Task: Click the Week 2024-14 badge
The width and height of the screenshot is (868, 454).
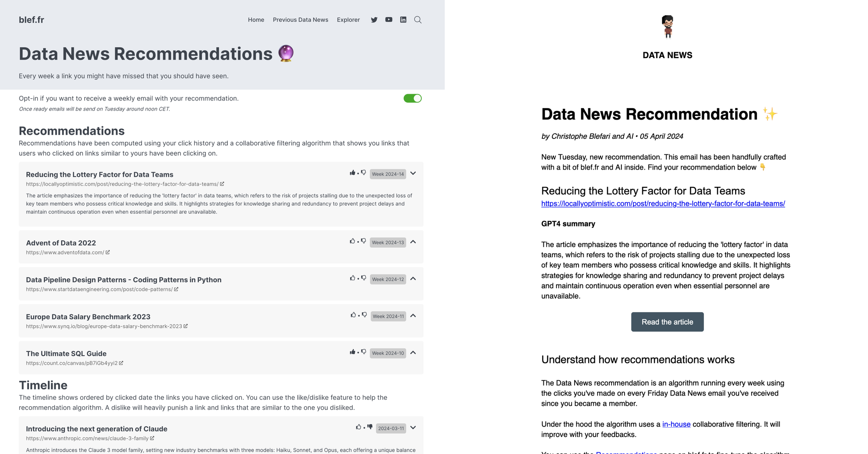Action: pos(388,174)
